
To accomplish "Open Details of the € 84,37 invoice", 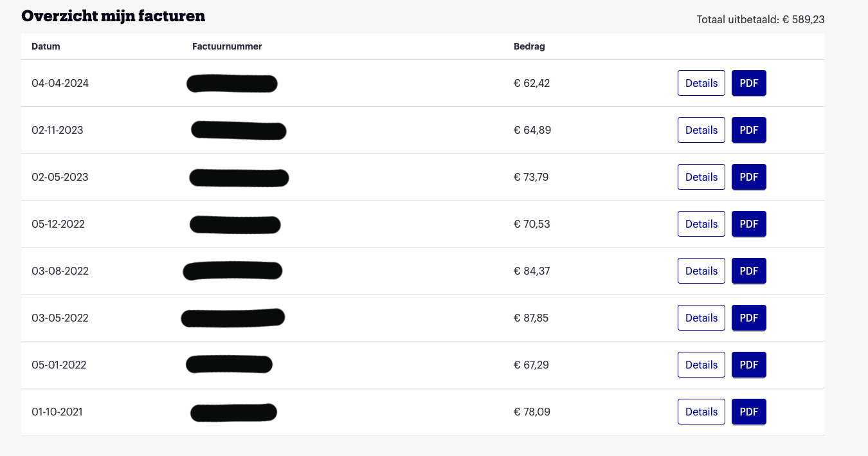I will coord(701,271).
